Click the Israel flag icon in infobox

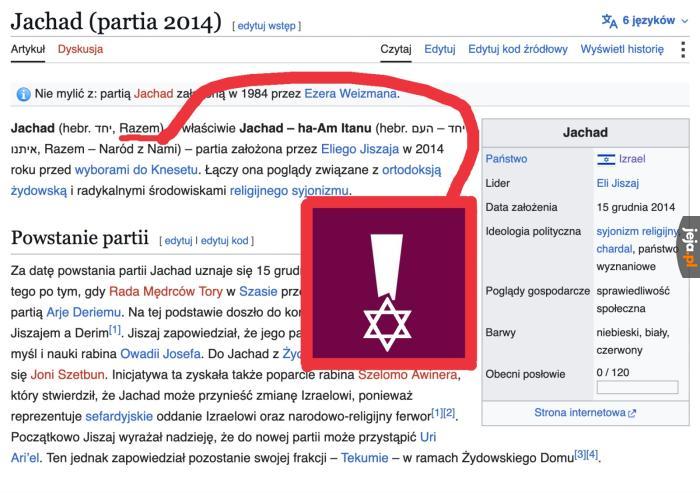(x=606, y=159)
